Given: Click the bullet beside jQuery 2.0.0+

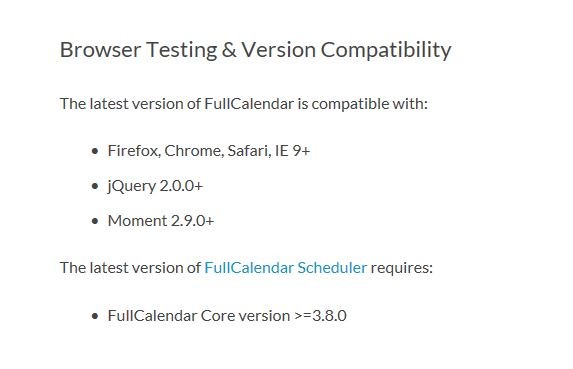Looking at the screenshot, I should tap(95, 186).
